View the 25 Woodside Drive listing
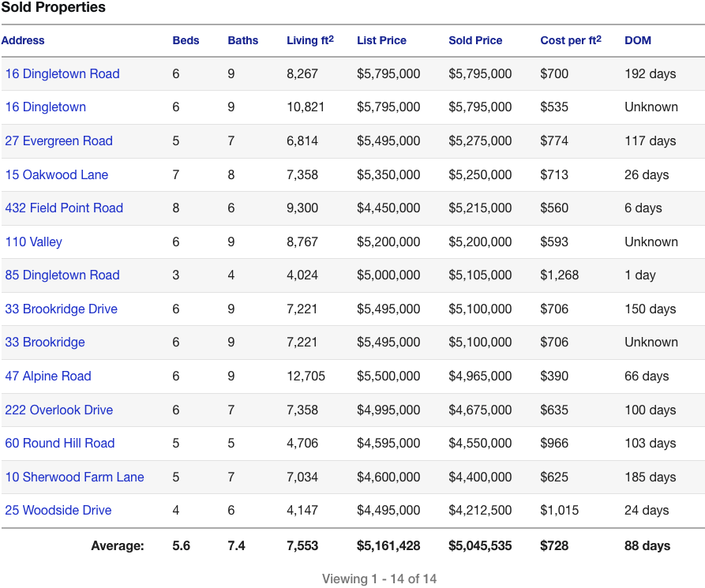 [58, 510]
